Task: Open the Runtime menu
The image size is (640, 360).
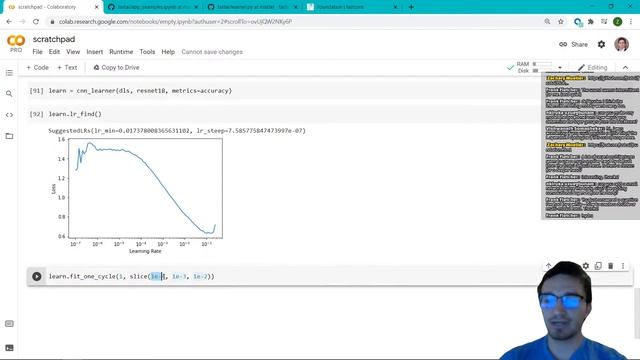Action: (121, 52)
